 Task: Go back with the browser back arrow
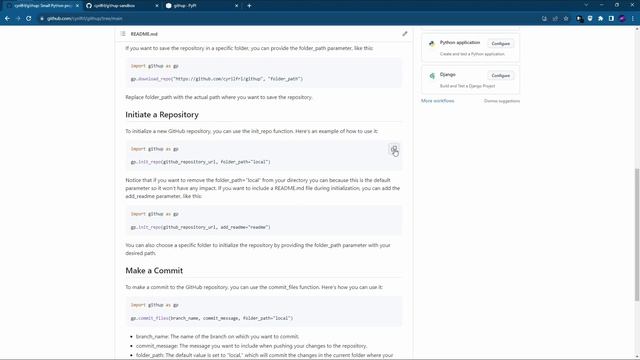click(7, 18)
